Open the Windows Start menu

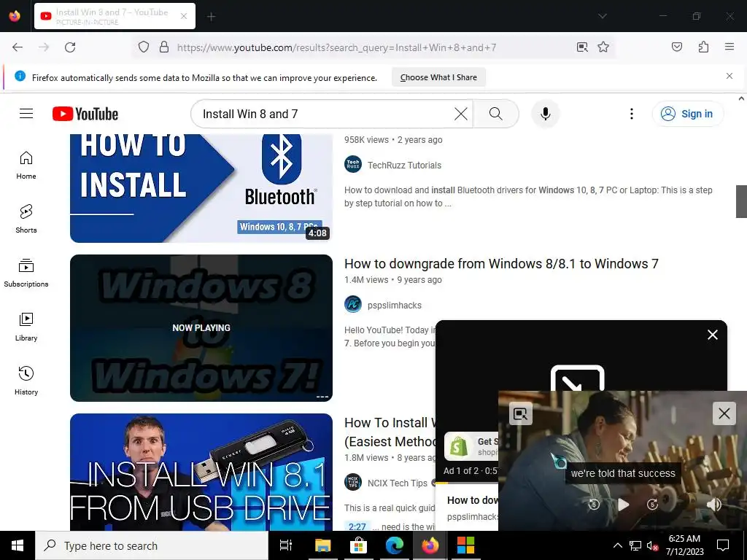click(x=18, y=545)
